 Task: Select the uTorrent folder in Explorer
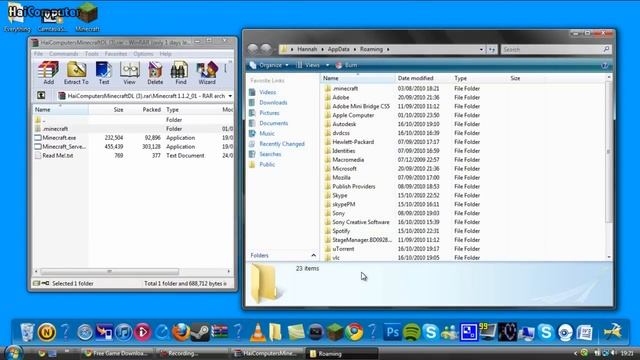[x=343, y=249]
